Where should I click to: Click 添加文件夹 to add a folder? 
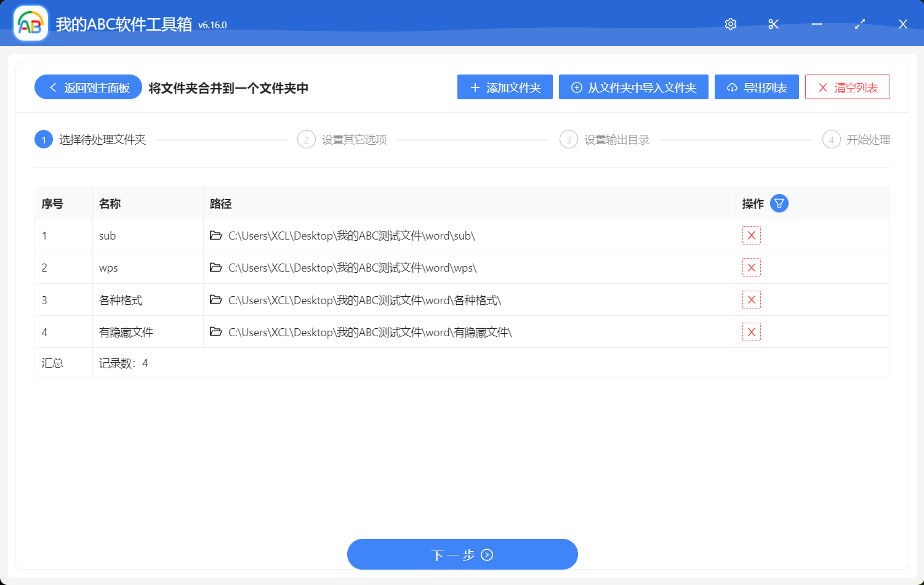(x=505, y=87)
